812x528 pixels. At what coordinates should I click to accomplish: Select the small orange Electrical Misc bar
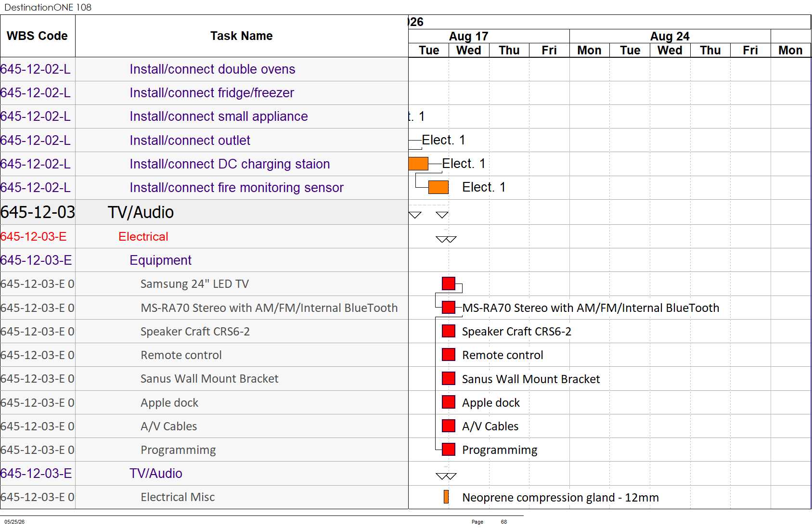446,497
